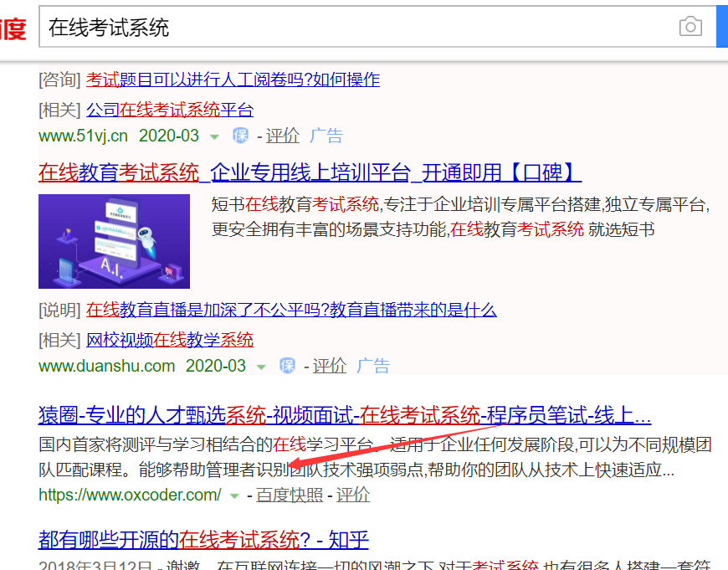Open 百度快照 for the oxcoder result
Image resolution: width=728 pixels, height=570 pixels.
pyautogui.click(x=290, y=495)
